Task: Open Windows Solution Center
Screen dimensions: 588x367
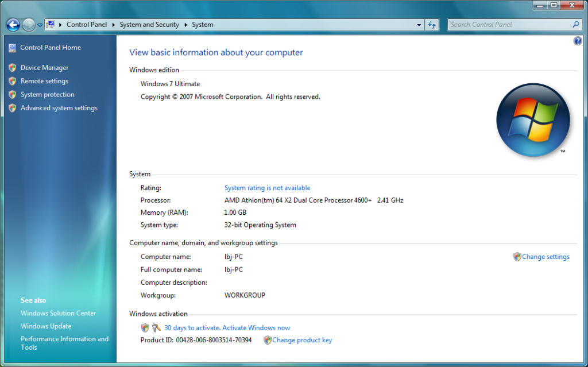Action: [x=59, y=314]
